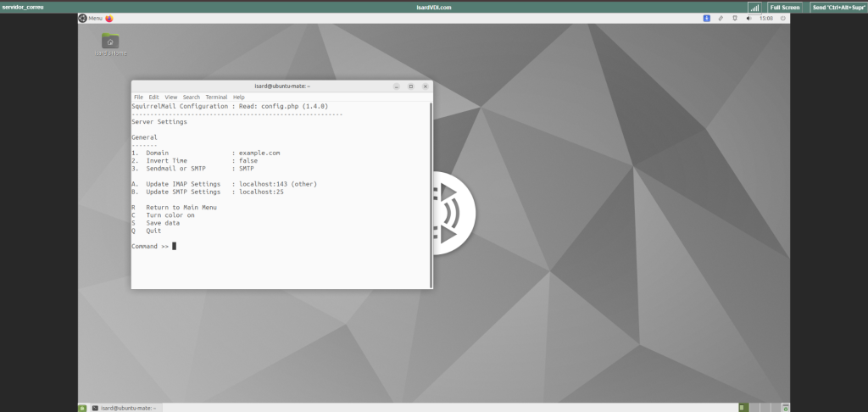Open the isard's Home desktop folder icon
Viewport: 868px width, 412px height.
(x=110, y=45)
